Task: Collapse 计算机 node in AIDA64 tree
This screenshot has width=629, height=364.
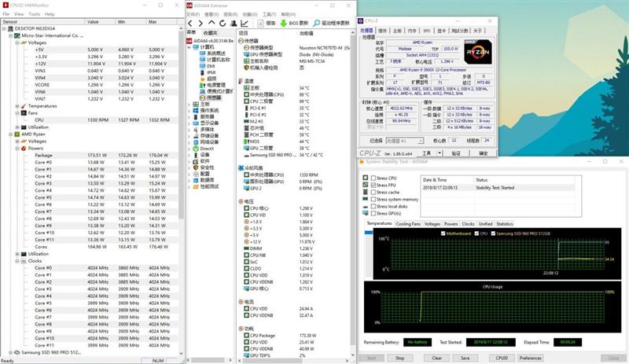Action: 189,47
